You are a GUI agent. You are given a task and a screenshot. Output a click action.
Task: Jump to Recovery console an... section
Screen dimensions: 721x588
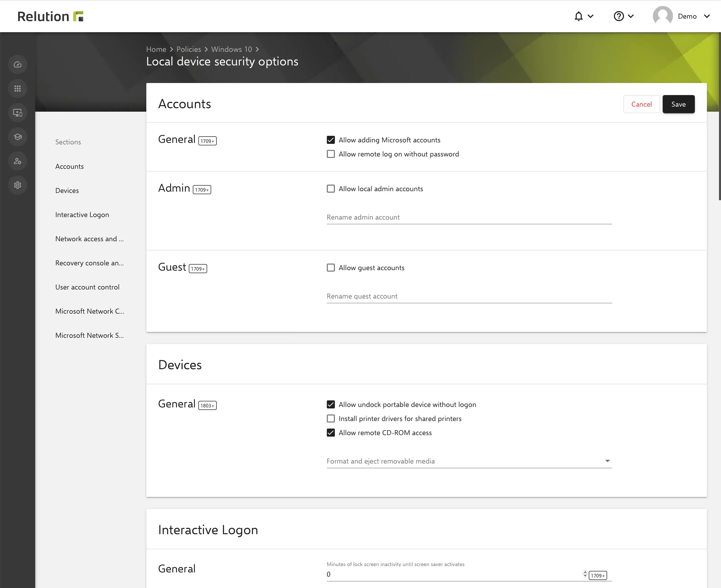pos(89,263)
